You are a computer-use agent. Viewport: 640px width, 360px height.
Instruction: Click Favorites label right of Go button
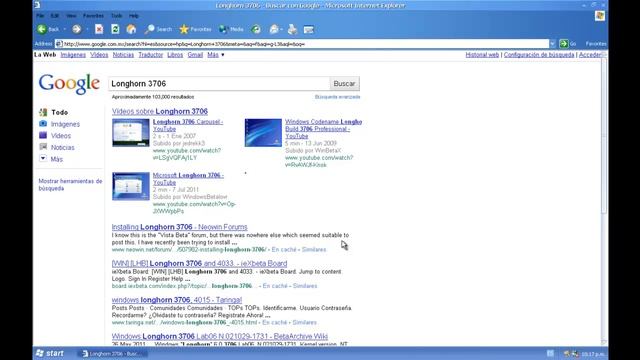pos(596,44)
